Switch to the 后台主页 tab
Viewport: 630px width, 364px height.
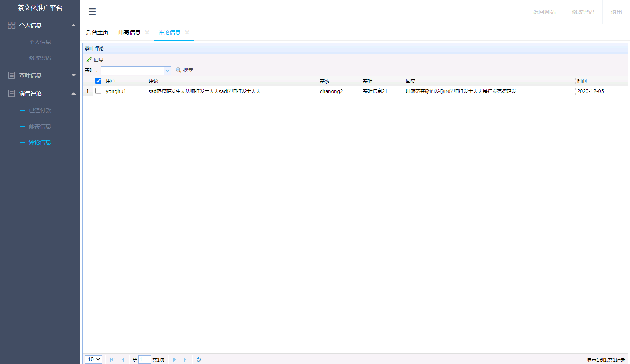(97, 32)
